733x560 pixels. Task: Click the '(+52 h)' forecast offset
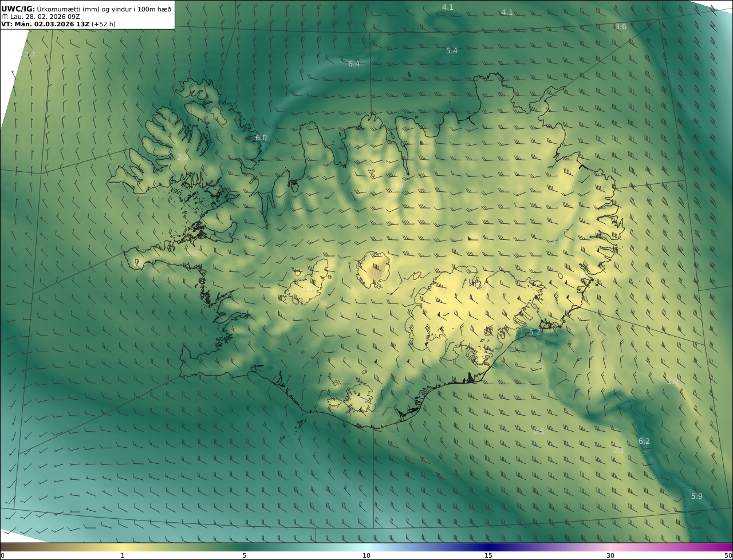click(104, 24)
